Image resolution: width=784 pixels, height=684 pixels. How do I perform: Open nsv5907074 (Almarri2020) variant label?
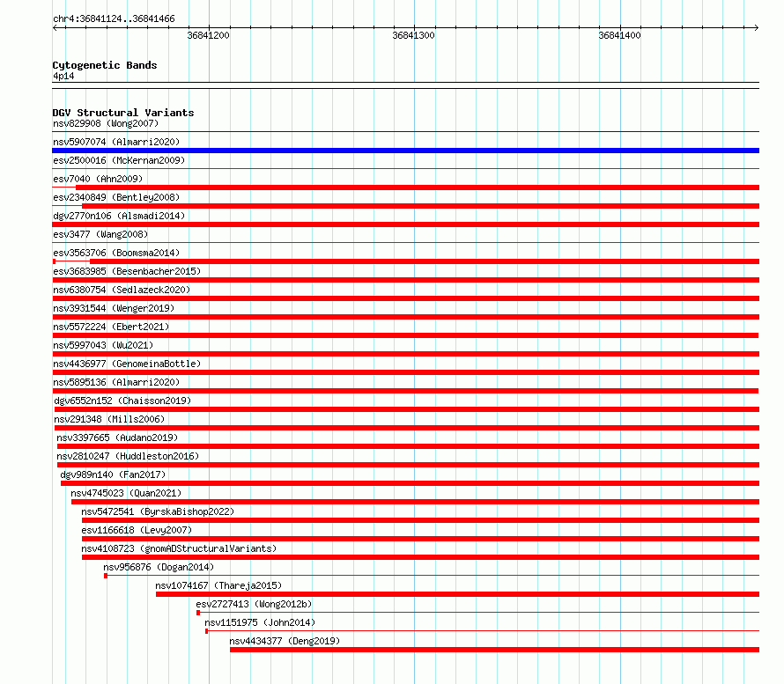tap(116, 142)
